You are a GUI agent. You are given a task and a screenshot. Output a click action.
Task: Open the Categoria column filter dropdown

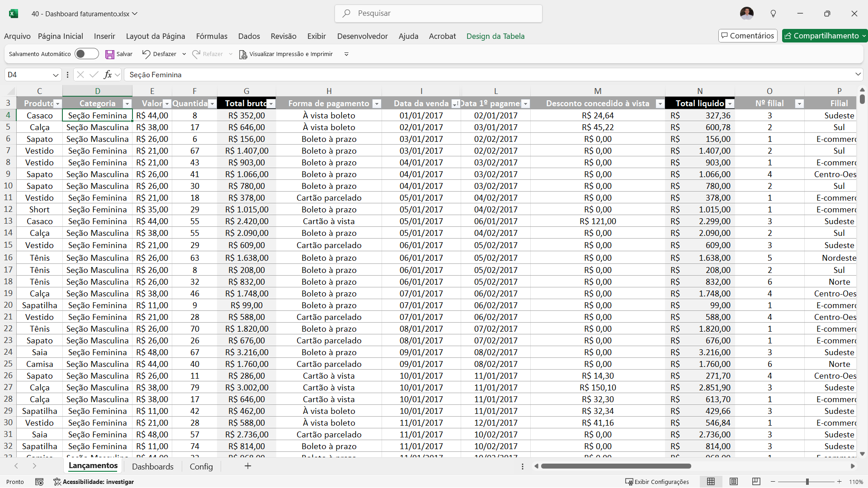pyautogui.click(x=127, y=104)
